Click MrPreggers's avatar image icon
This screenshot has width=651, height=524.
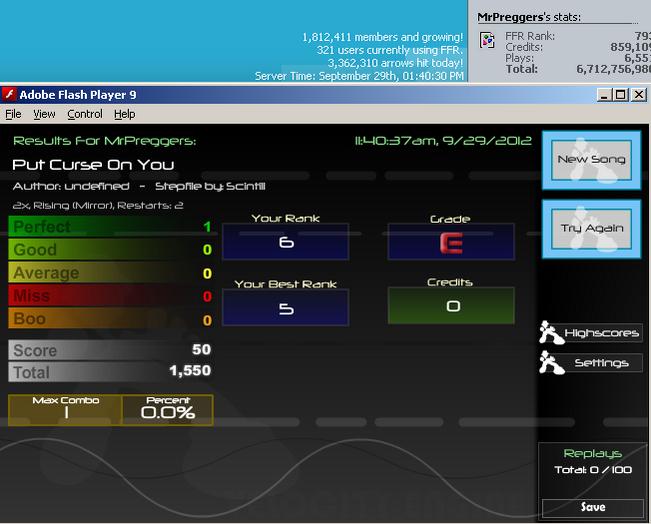[487, 40]
